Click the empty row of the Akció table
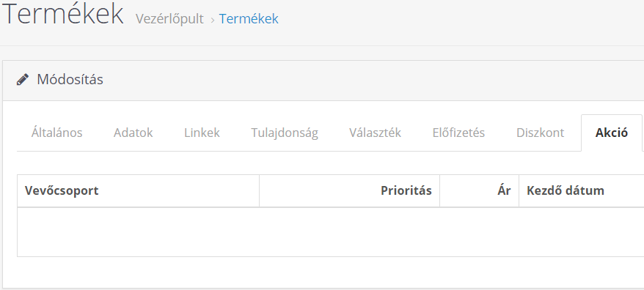Viewport: 644px width, 290px height. pyautogui.click(x=330, y=231)
